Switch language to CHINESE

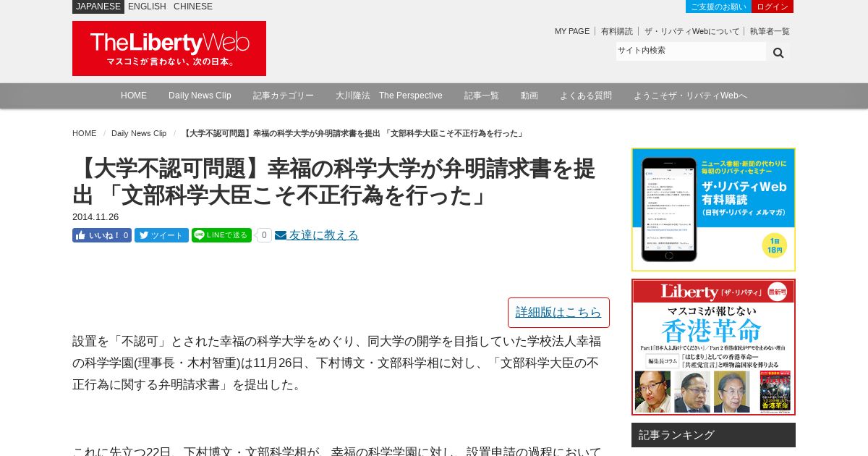coord(193,7)
